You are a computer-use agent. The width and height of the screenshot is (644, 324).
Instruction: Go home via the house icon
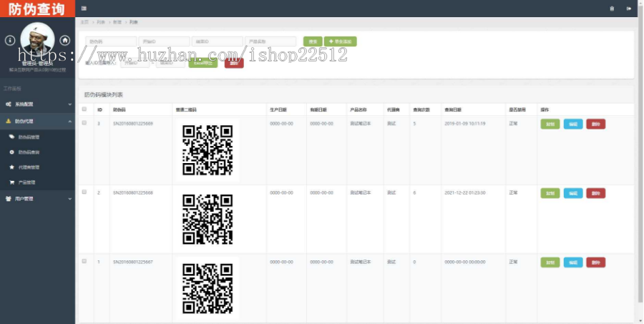[x=64, y=40]
